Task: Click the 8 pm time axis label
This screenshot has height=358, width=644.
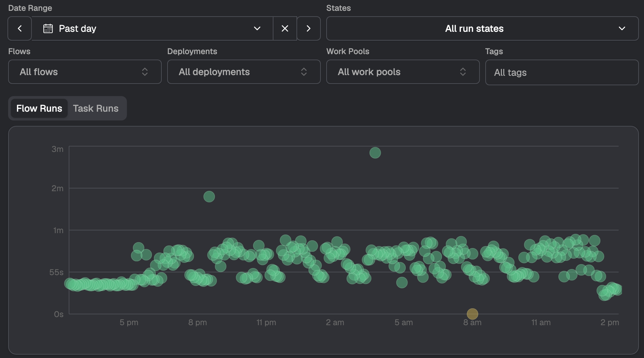Action: click(198, 322)
